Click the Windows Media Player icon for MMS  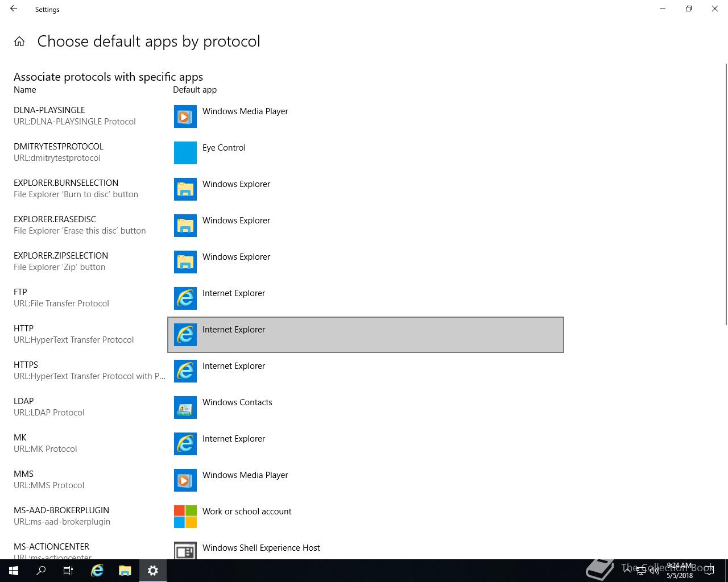point(185,480)
